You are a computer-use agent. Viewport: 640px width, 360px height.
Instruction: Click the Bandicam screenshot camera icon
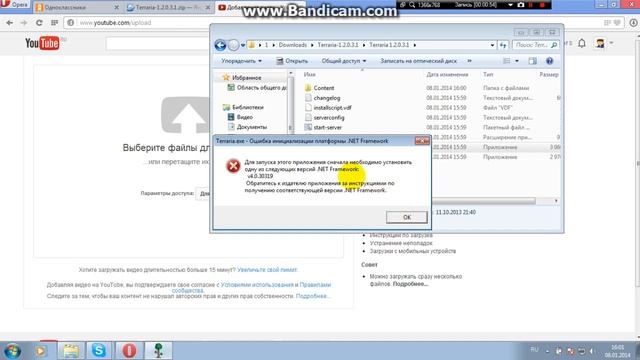click(521, 4)
